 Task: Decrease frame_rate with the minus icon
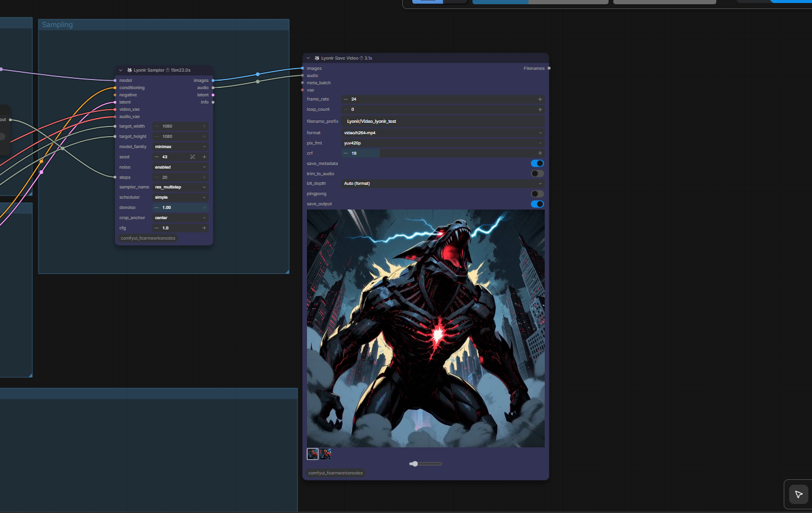coord(346,99)
